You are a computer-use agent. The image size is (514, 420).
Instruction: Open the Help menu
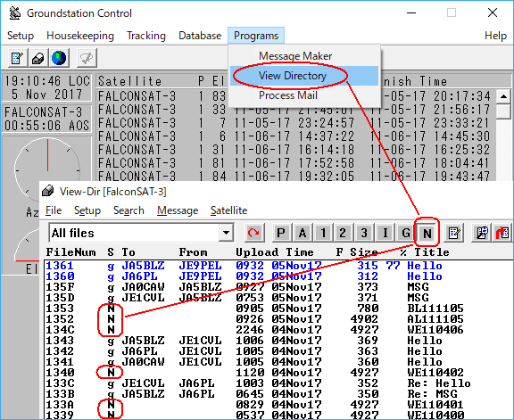[x=495, y=36]
